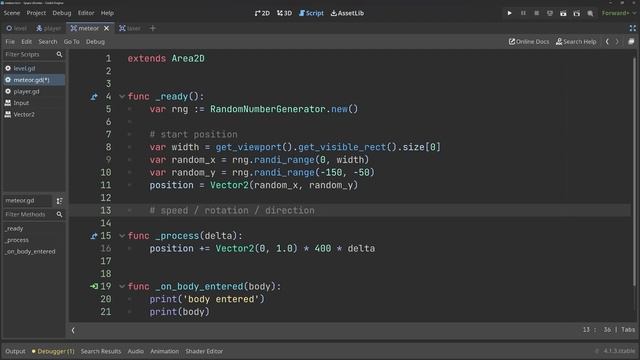Viewport: 640px width, 360px height.
Task: Open script Go To menu
Action: click(71, 42)
